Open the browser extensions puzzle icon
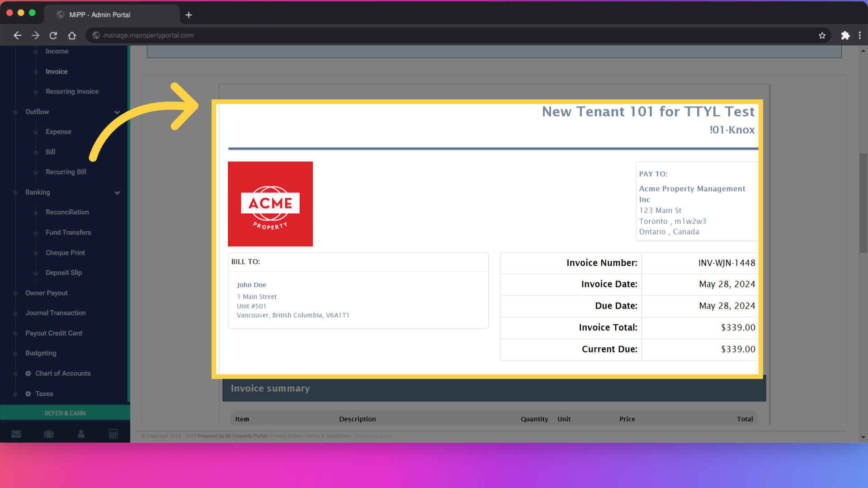Viewport: 868px width, 488px height. 845,35
